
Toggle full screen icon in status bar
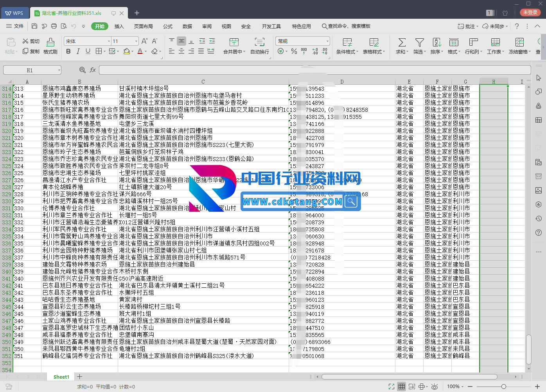click(392, 387)
